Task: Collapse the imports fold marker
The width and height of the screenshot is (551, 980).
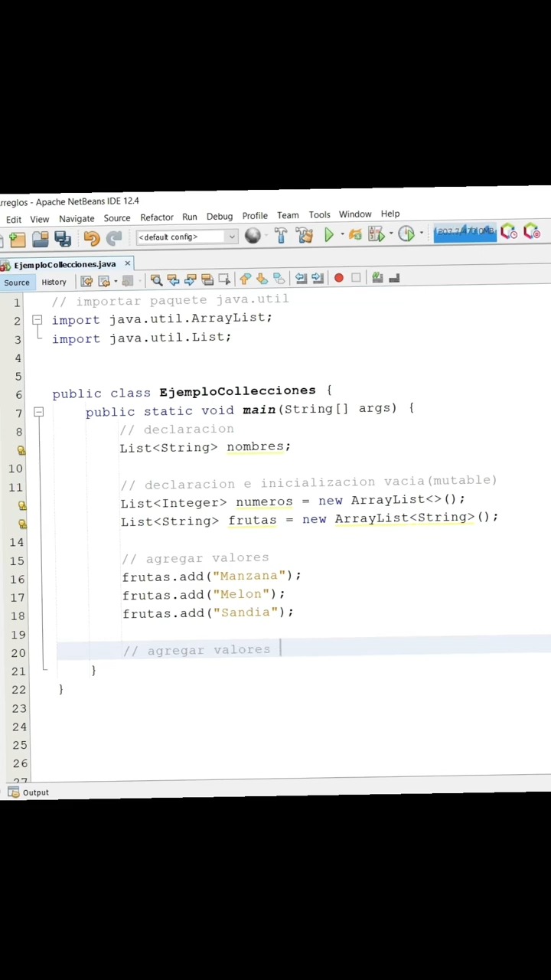Action: [x=37, y=321]
